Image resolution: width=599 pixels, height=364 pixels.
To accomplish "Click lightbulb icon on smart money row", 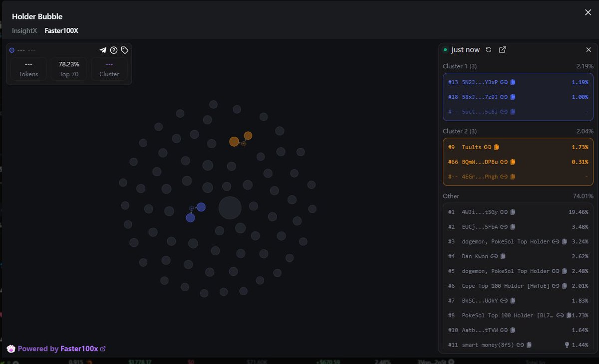I will point(567,345).
